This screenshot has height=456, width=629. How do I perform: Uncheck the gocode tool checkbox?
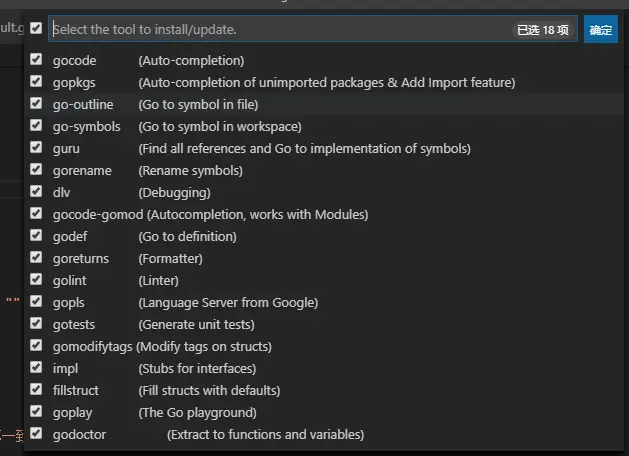pos(37,60)
